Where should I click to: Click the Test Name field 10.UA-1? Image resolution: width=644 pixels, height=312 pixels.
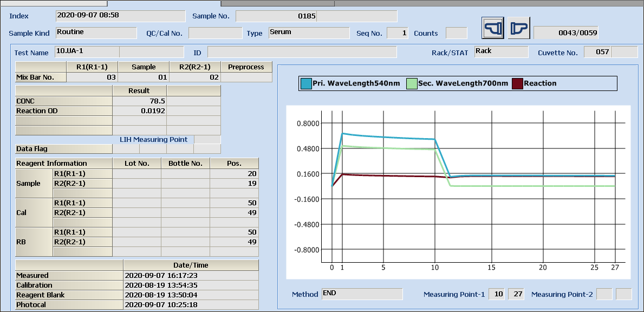[x=87, y=52]
